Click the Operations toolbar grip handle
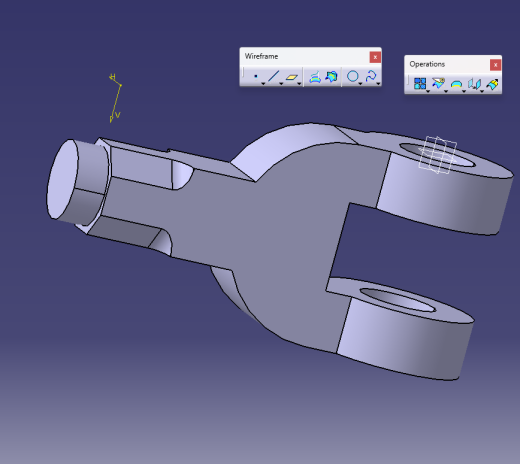The width and height of the screenshot is (520, 464). [x=409, y=80]
